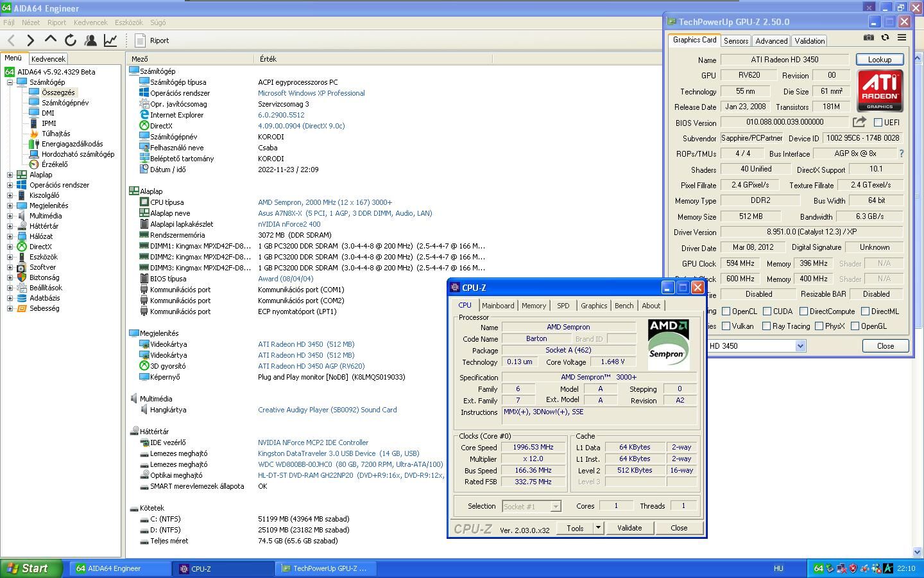Click AMD Sempron logo in CPU-Z
This screenshot has width=924, height=578.
(668, 344)
